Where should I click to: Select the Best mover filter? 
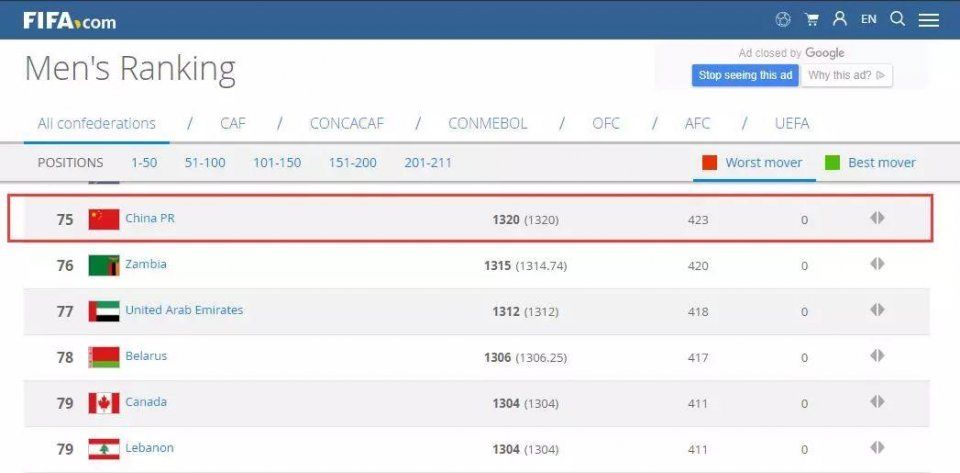coord(882,163)
